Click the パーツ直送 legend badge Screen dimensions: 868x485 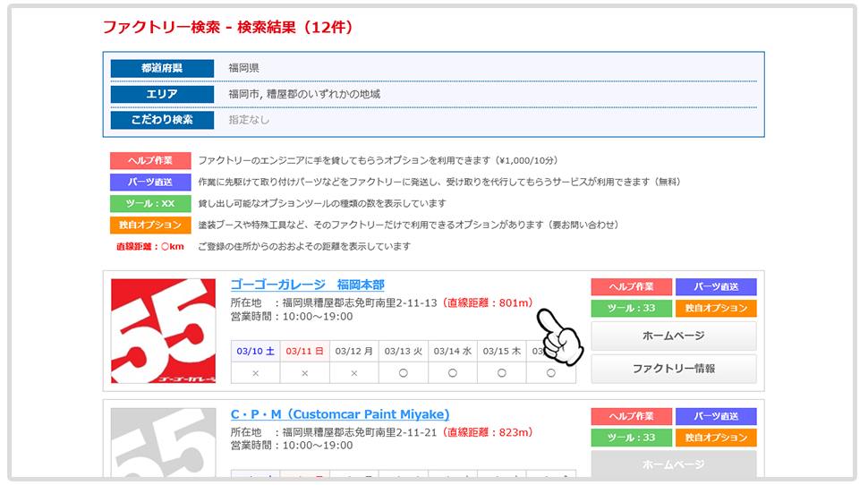(x=150, y=183)
